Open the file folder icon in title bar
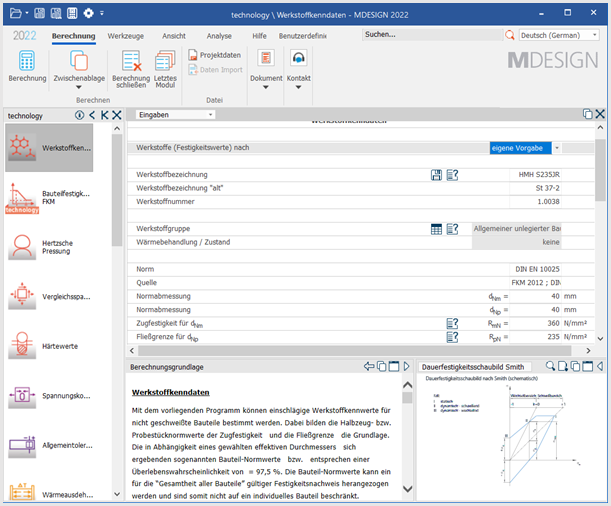The image size is (611, 506). tap(16, 14)
